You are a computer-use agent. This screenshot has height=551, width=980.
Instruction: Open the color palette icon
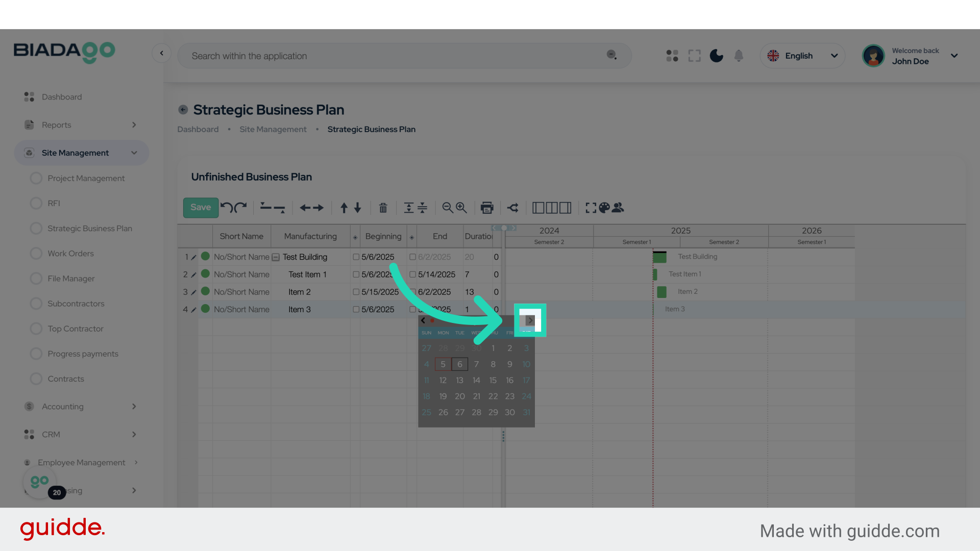[x=604, y=208]
